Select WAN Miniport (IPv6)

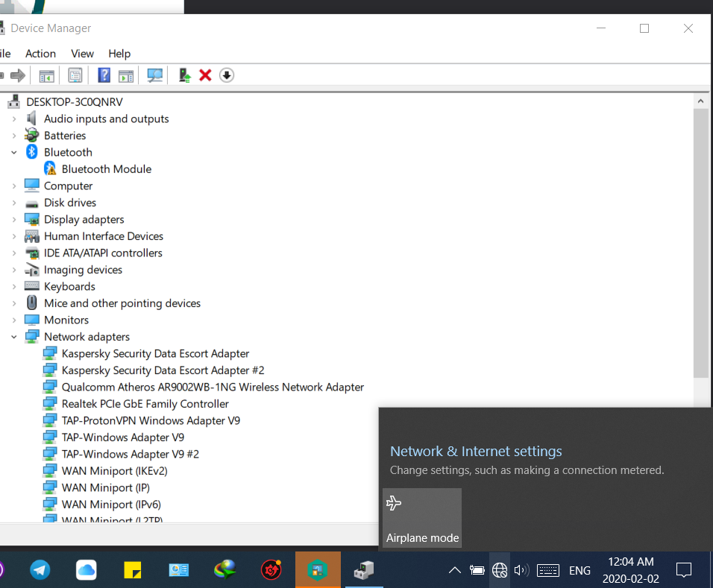click(x=111, y=505)
